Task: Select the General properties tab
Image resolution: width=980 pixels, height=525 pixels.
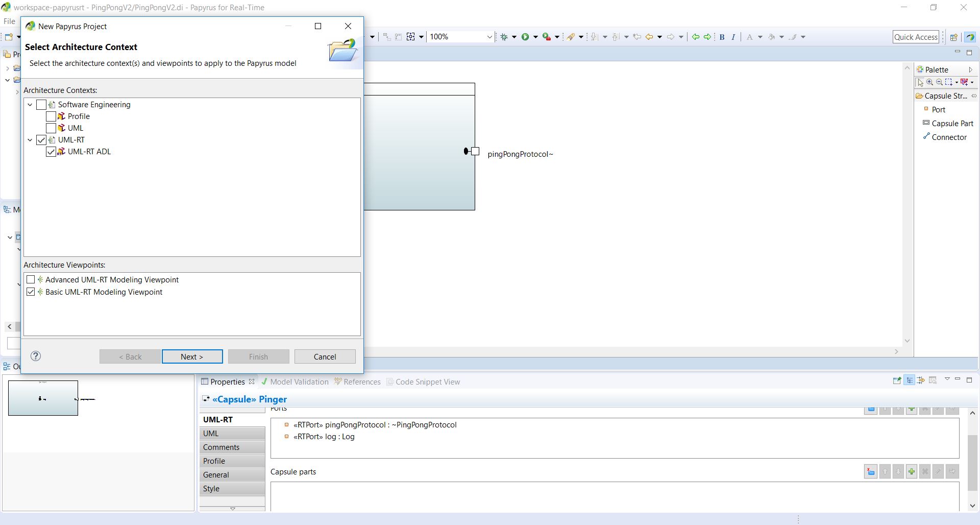Action: pyautogui.click(x=232, y=474)
